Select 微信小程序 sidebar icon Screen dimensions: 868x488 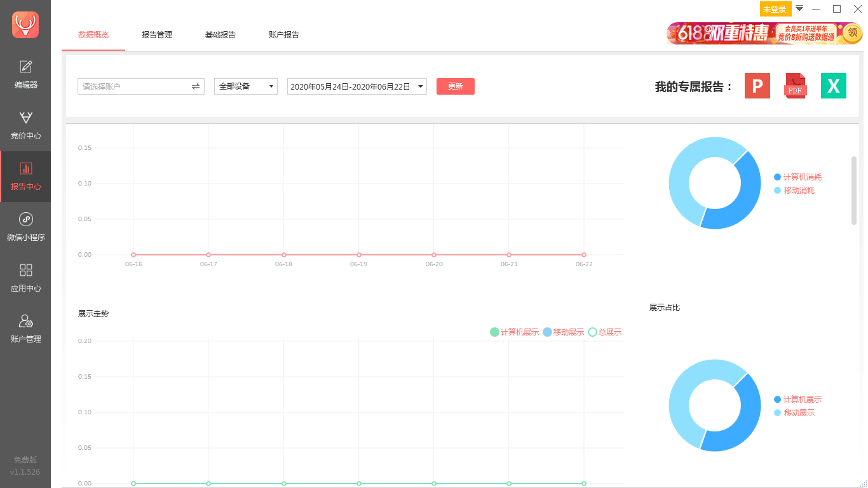(25, 227)
